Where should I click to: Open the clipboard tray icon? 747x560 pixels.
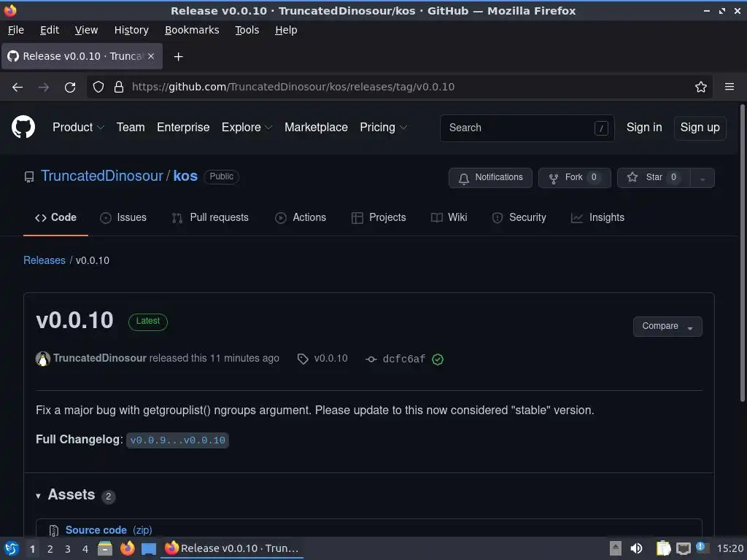[663, 548]
